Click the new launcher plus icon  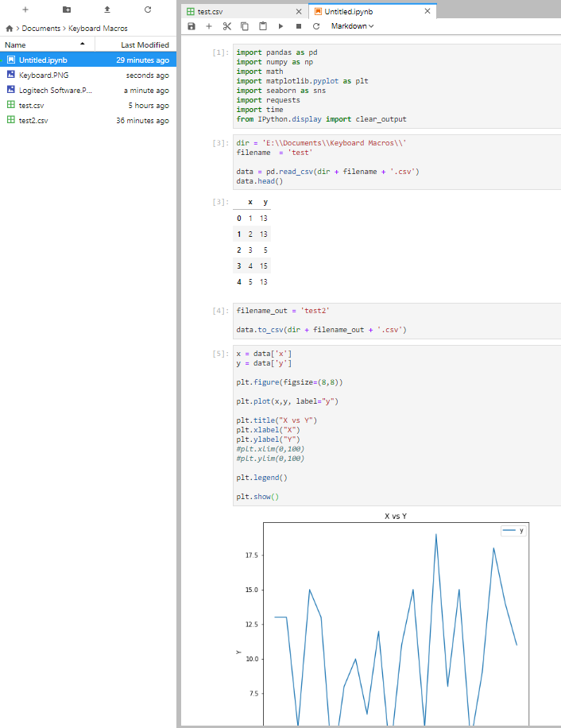pyautogui.click(x=25, y=10)
